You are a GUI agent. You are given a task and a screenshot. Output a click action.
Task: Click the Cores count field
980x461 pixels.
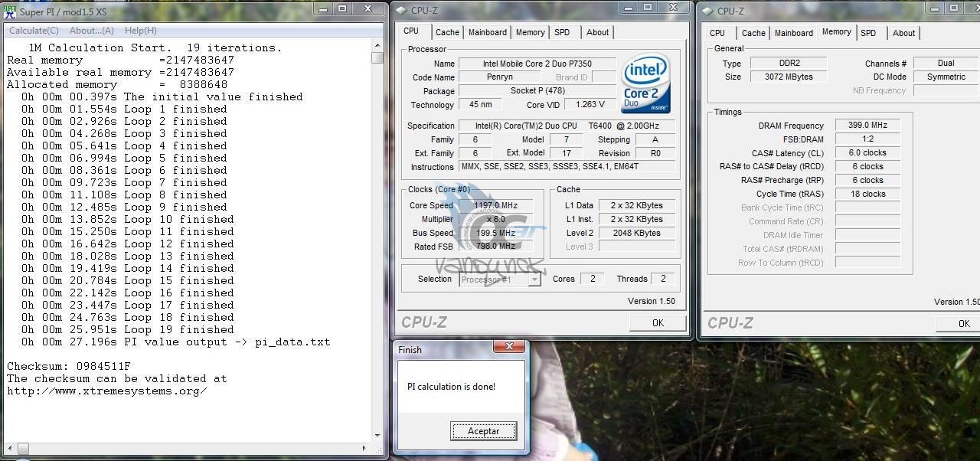pos(593,280)
